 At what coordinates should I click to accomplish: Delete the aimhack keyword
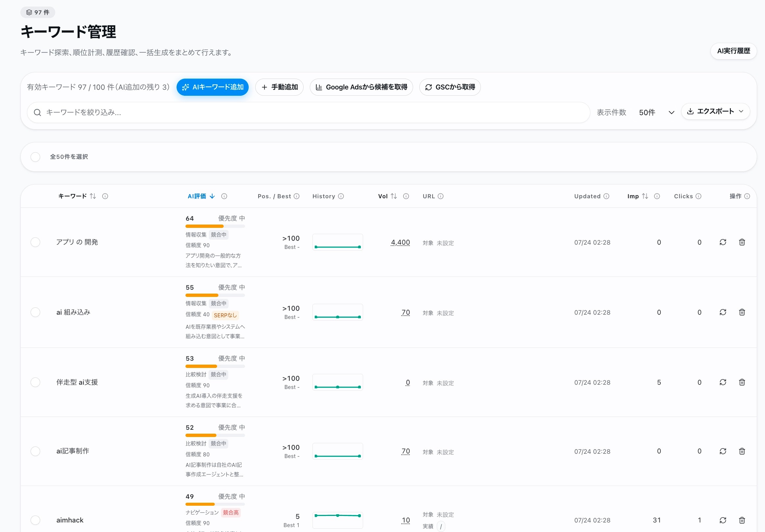tap(742, 520)
